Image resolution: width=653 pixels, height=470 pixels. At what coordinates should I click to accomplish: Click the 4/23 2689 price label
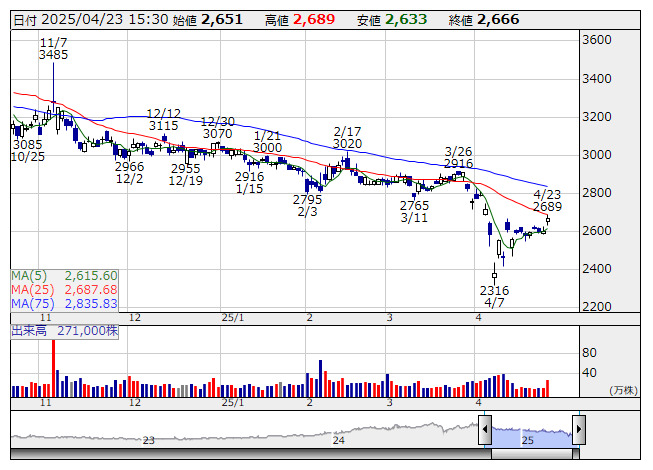pos(547,200)
